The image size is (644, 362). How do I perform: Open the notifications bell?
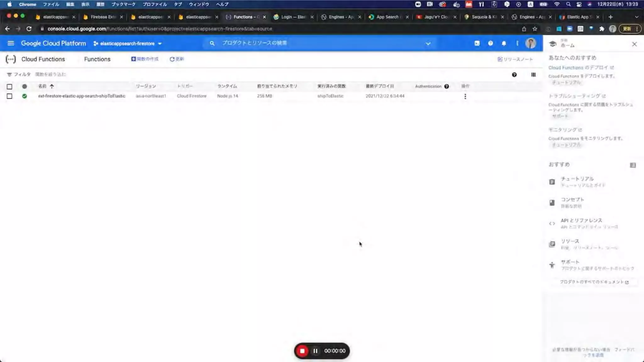pyautogui.click(x=504, y=43)
